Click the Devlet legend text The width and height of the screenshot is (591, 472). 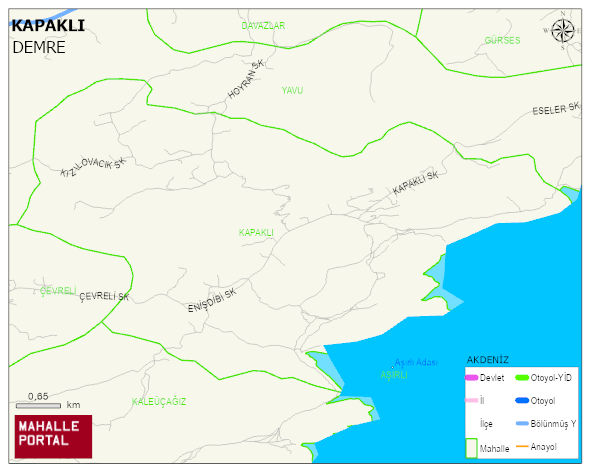(492, 378)
